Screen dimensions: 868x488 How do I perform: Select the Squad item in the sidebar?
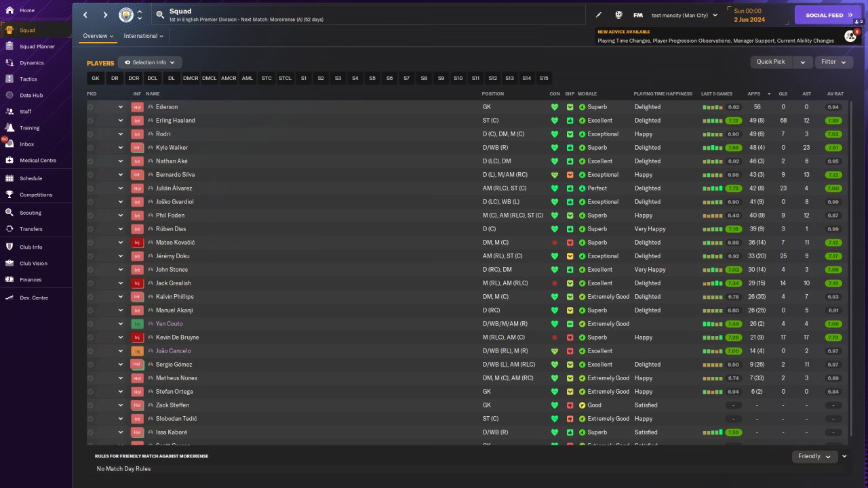(35, 30)
